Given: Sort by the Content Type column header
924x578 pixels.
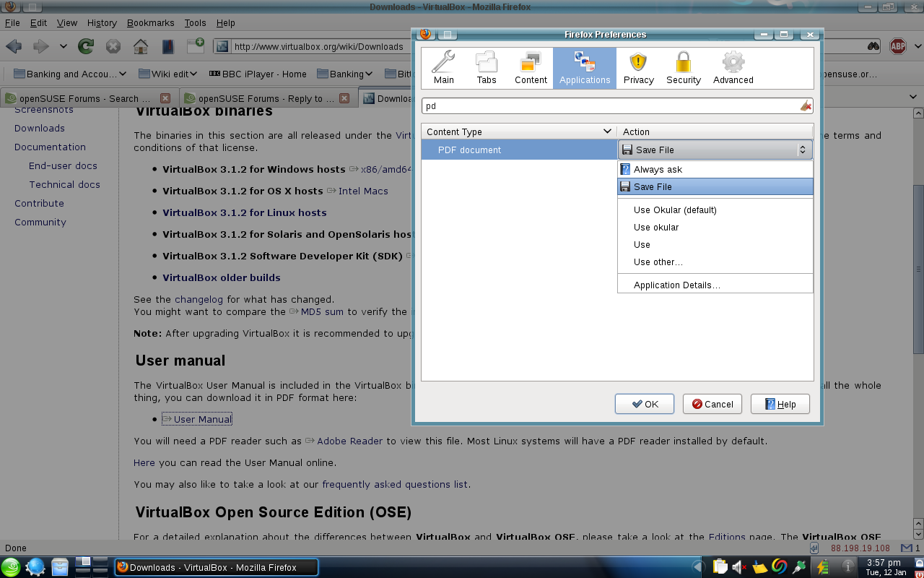Looking at the screenshot, I should pyautogui.click(x=519, y=131).
